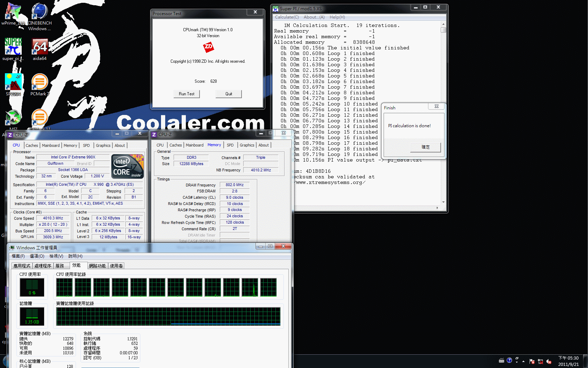Click the blue help icon in taskbar
Viewport: 588px width, 368px height.
click(x=509, y=360)
